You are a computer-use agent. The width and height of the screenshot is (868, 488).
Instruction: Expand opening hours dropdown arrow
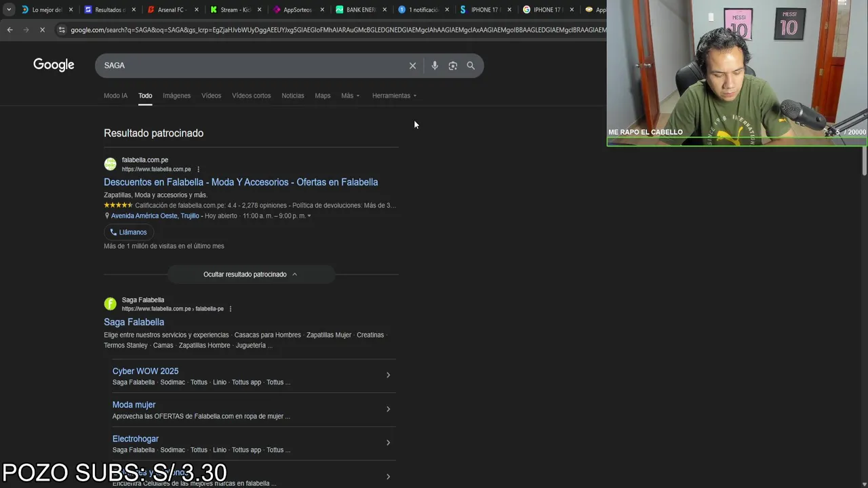(x=309, y=216)
